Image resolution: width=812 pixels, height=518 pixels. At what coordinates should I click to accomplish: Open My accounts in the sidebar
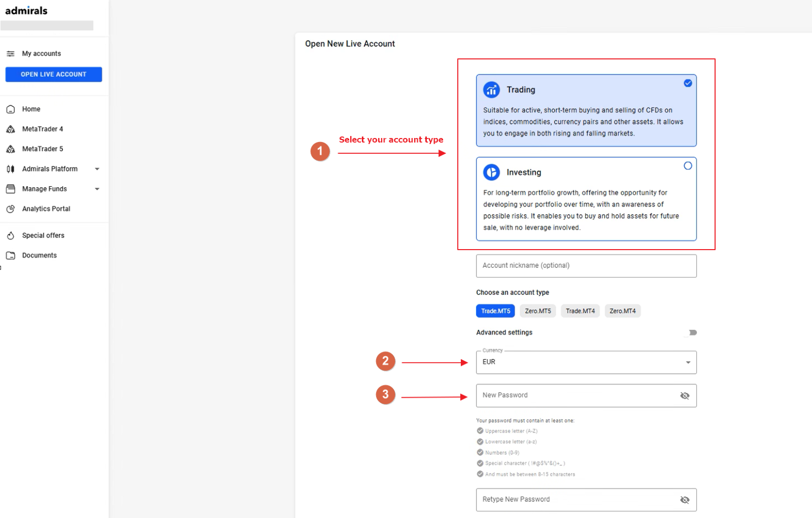click(x=41, y=54)
